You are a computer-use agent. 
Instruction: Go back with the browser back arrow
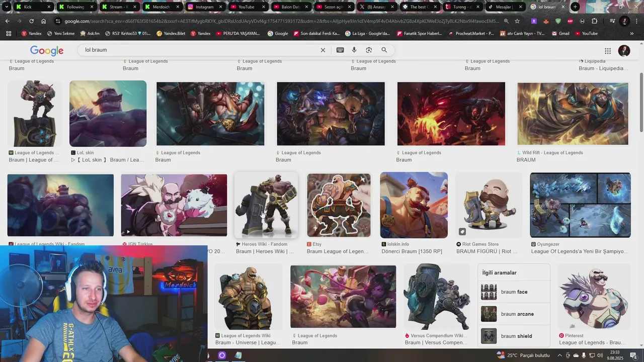[7, 21]
